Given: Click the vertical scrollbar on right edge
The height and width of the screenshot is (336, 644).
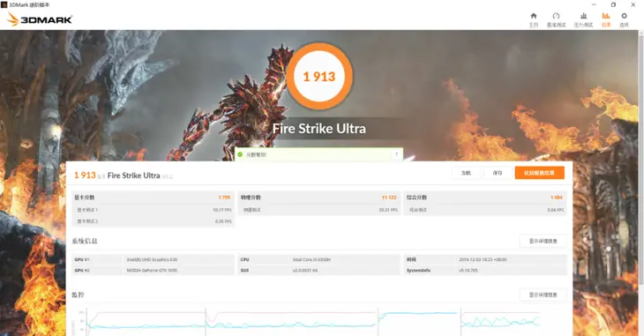Looking at the screenshot, I should (x=640, y=160).
